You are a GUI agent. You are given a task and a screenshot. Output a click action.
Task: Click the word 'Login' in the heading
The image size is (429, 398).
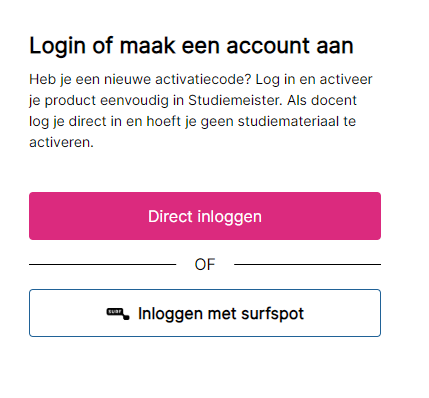point(57,46)
